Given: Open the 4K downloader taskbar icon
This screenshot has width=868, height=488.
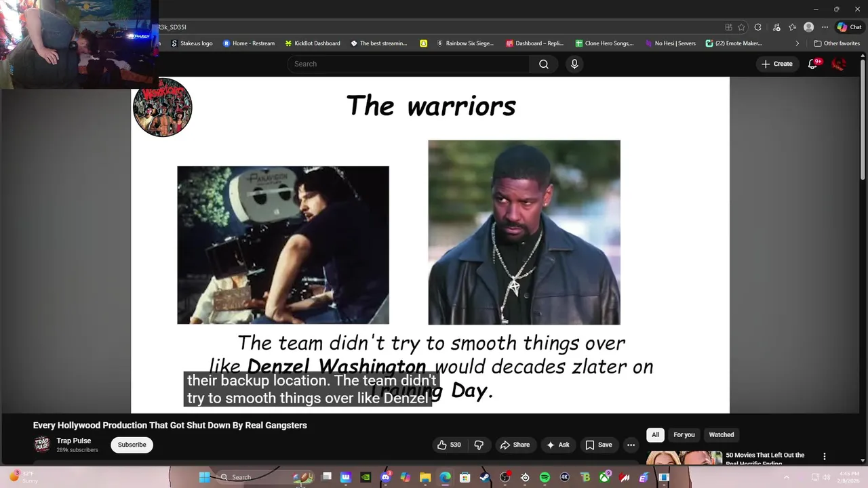Looking at the screenshot, I should pyautogui.click(x=564, y=477).
